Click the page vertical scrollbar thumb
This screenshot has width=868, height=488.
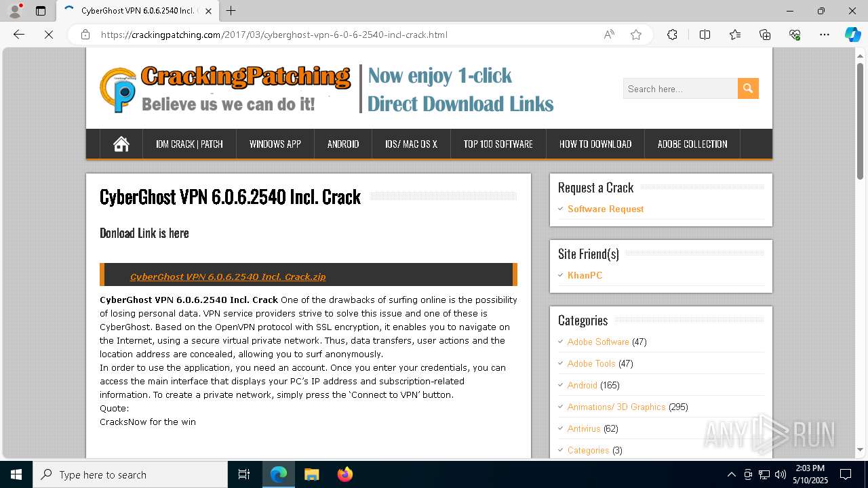click(x=861, y=121)
